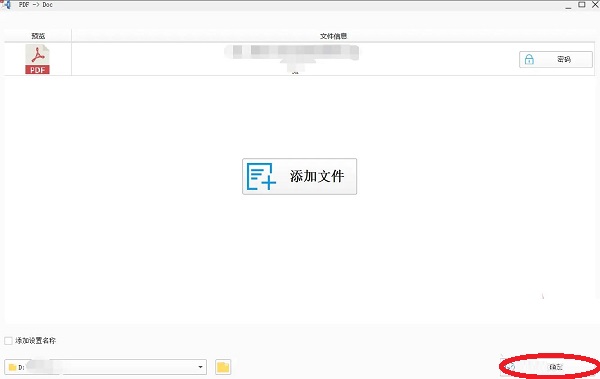Click the D: output path field
Screen dimensions: 600x379
(x=105, y=367)
